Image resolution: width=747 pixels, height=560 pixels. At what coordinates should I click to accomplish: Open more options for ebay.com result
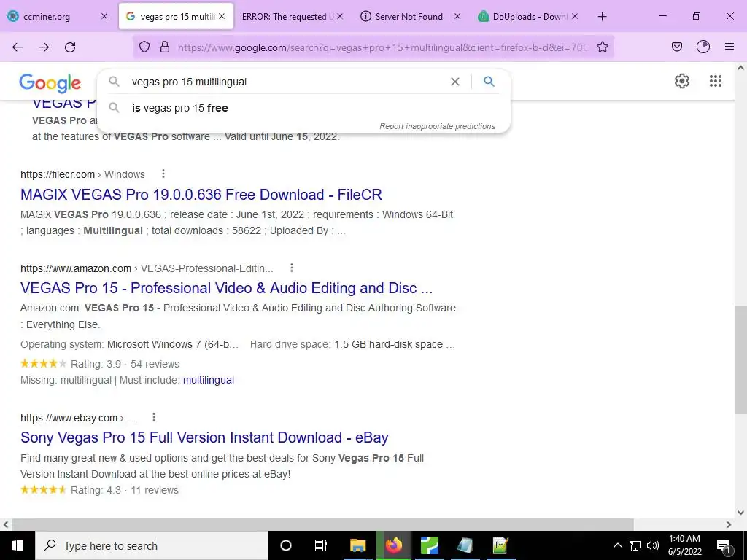click(154, 418)
